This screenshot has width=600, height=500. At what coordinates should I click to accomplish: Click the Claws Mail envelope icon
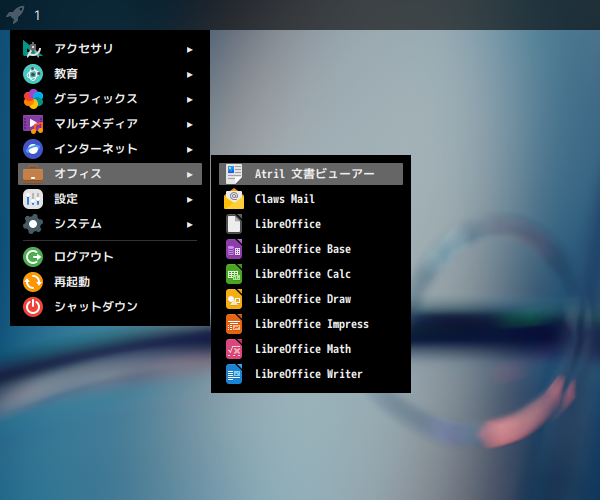click(234, 199)
